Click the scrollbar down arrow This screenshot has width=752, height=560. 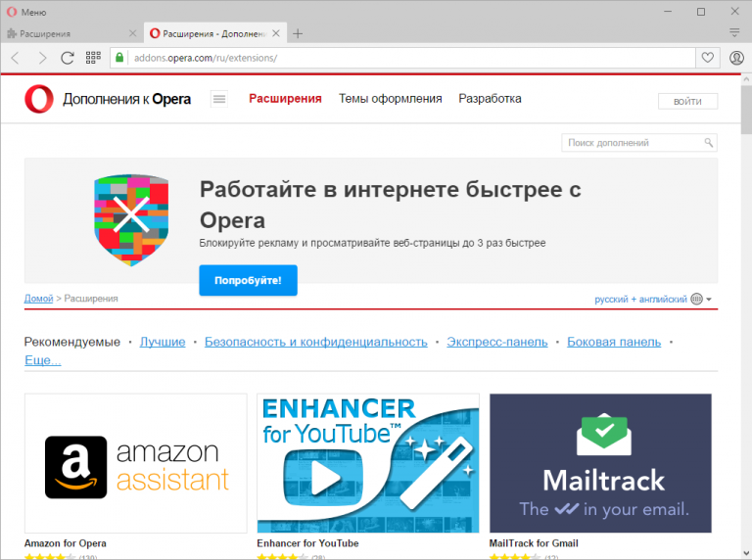(746, 553)
